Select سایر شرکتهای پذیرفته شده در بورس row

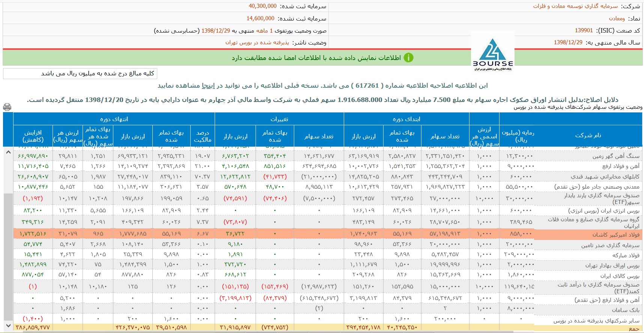tap(596, 321)
